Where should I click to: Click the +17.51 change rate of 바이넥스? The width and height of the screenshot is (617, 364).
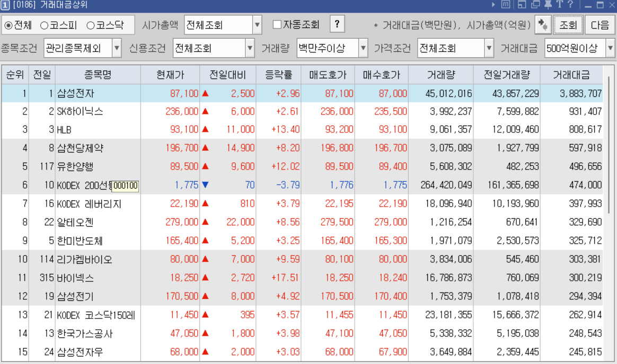tap(285, 278)
